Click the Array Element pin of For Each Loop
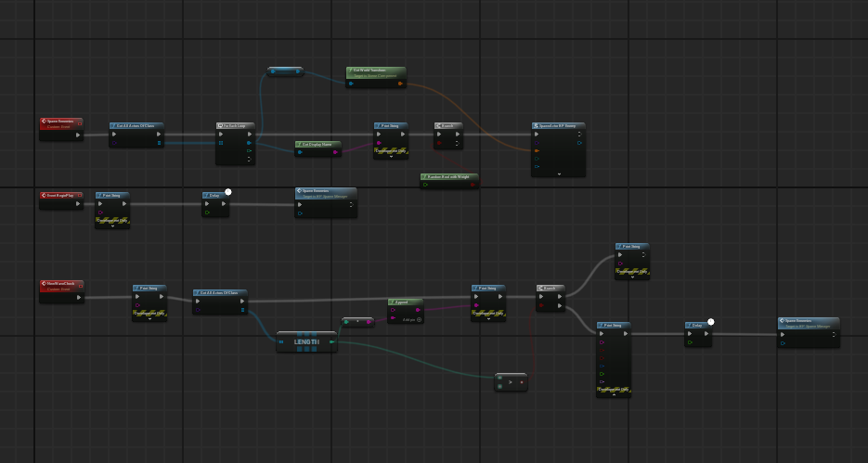This screenshot has height=463, width=868. click(x=249, y=143)
